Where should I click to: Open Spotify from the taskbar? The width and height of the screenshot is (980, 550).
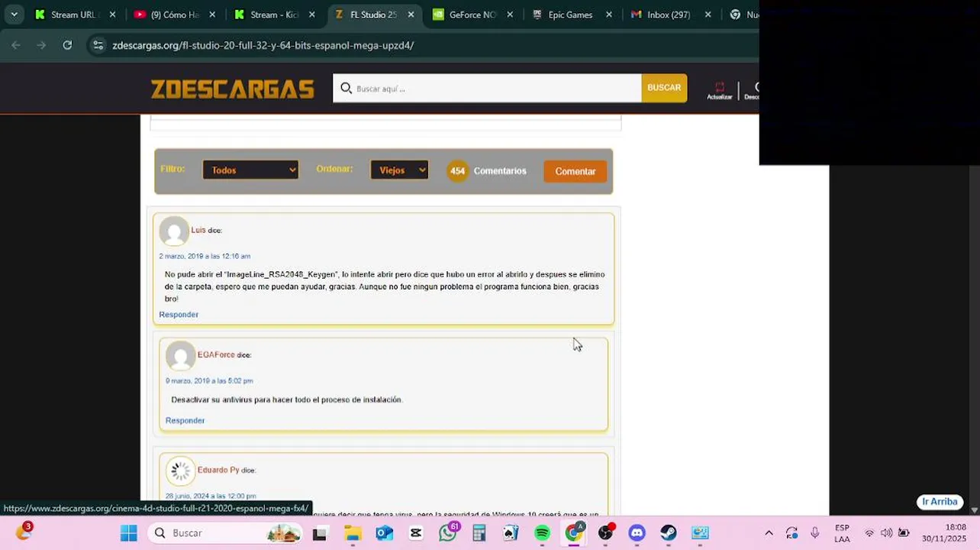pyautogui.click(x=542, y=533)
